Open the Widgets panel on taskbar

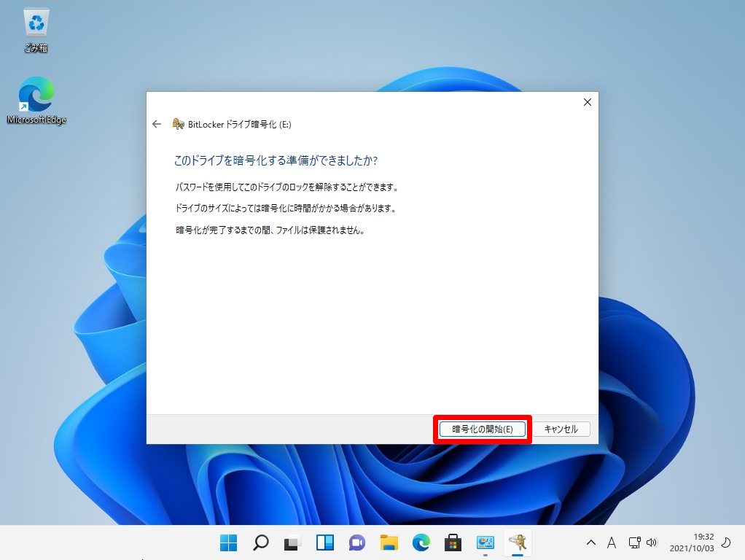pos(325,542)
